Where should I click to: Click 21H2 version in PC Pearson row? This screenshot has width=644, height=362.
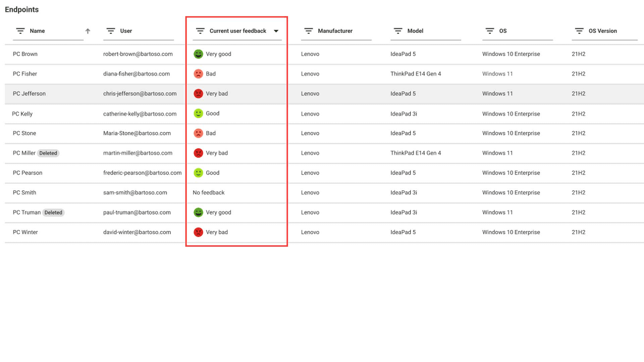tap(579, 173)
